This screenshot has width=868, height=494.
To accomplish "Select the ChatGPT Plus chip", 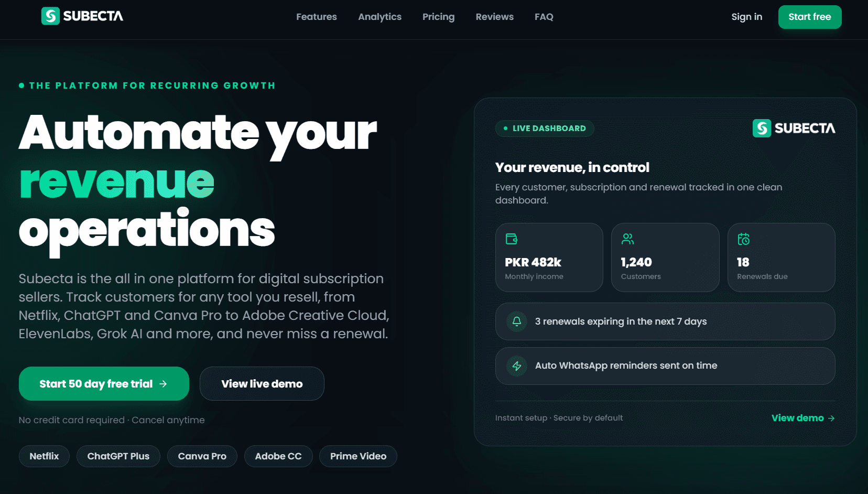I will tap(118, 456).
